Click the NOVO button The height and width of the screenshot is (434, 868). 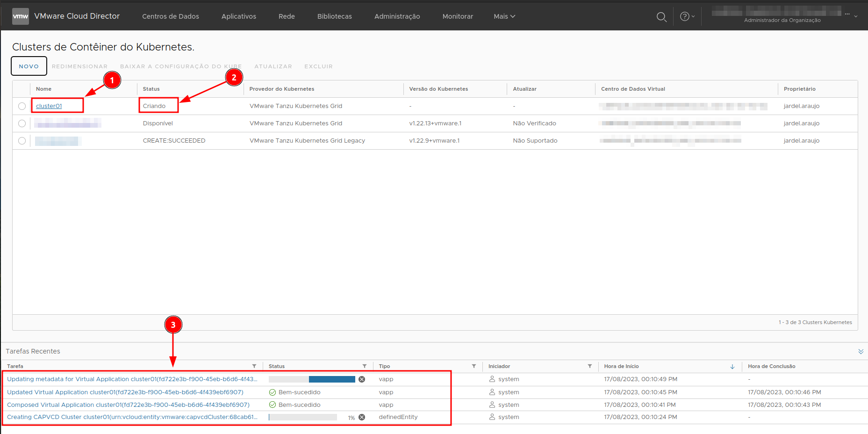tap(29, 66)
